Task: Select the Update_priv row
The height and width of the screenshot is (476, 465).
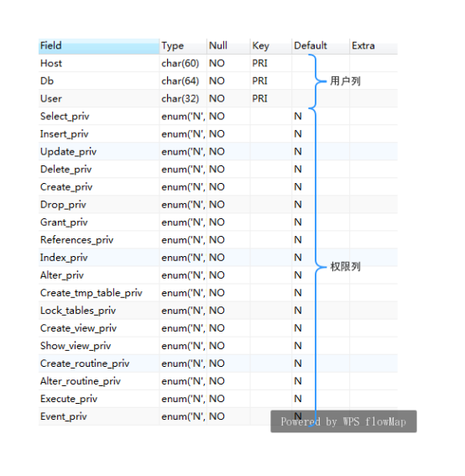Action: coord(218,151)
